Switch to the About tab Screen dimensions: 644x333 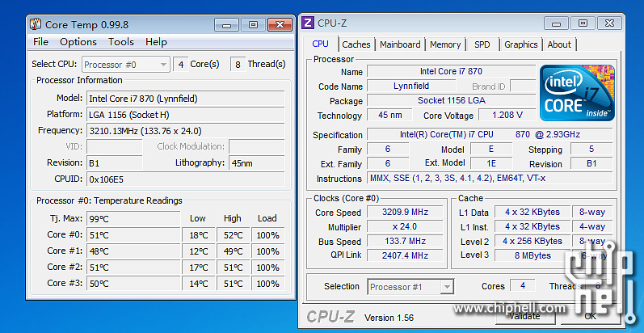point(559,44)
